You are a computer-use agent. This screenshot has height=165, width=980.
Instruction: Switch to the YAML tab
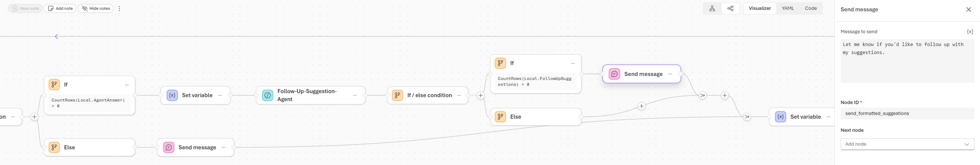tap(788, 8)
